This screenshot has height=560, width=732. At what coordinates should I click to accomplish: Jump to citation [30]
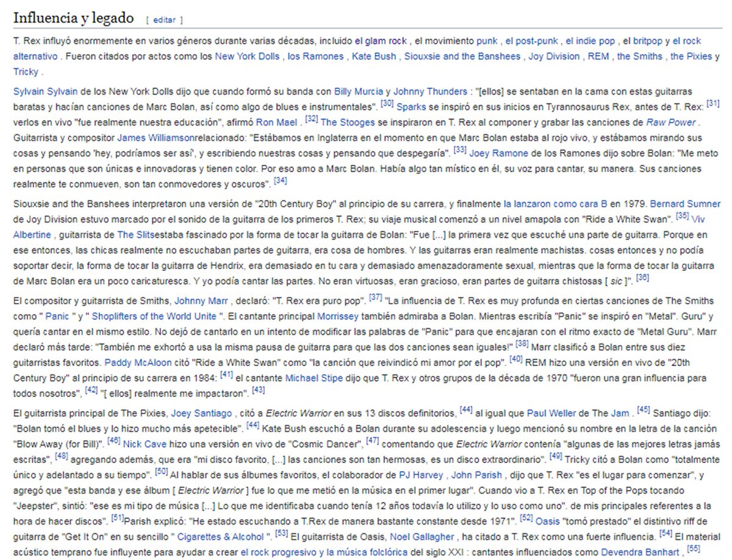[x=387, y=104]
